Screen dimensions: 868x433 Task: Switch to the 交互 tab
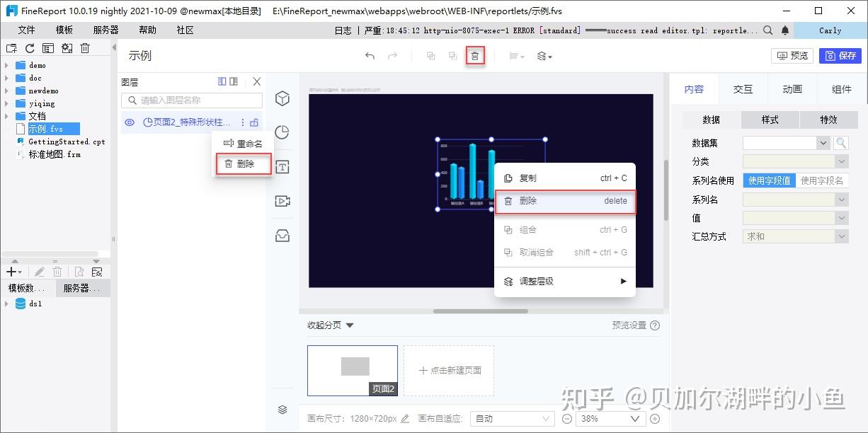[743, 88]
